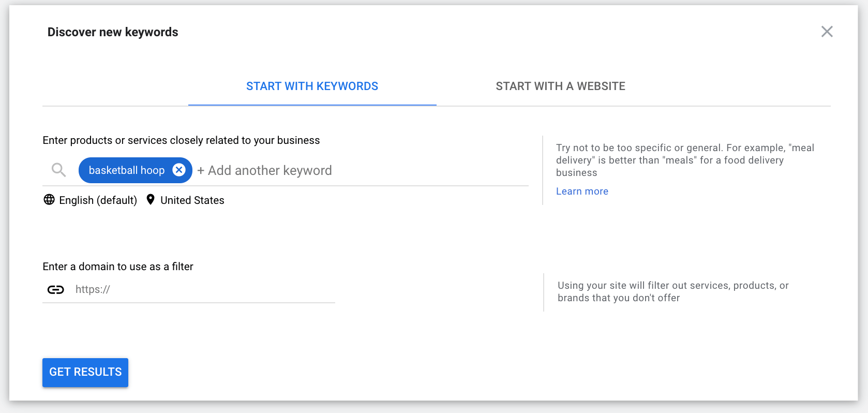
Task: Select the basketball hoop keyword chip
Action: [127, 170]
